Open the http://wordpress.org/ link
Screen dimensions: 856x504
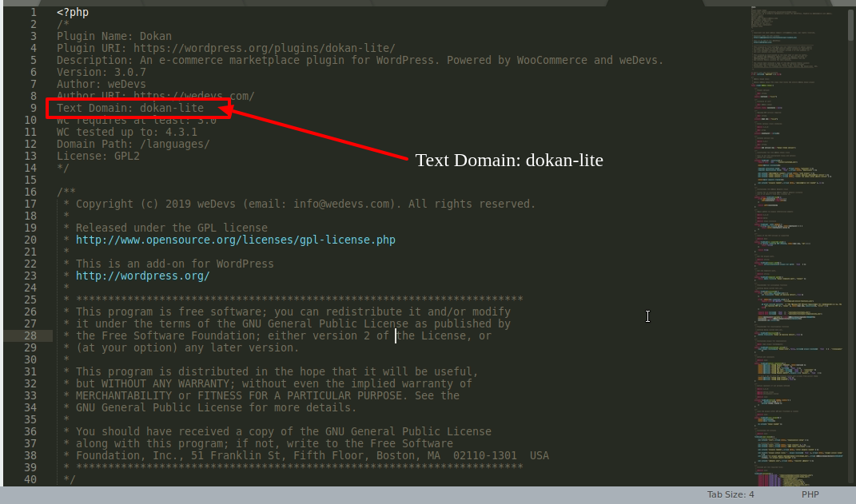point(142,276)
